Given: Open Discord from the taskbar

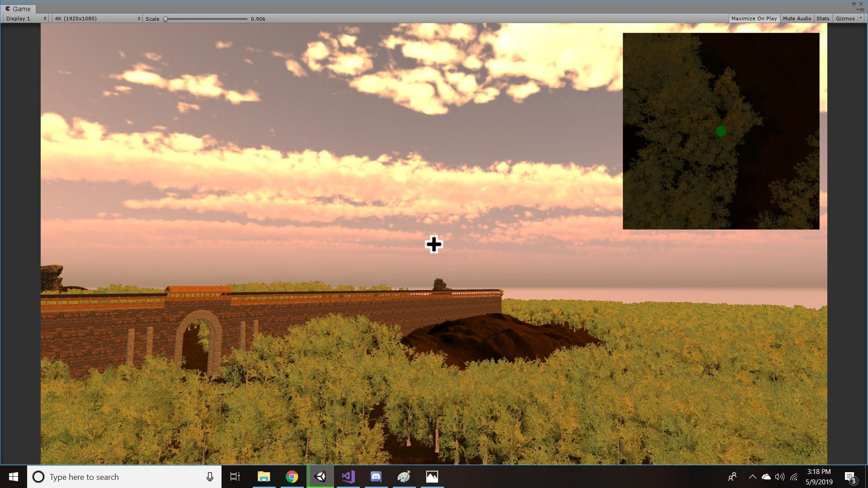Looking at the screenshot, I should tap(376, 477).
